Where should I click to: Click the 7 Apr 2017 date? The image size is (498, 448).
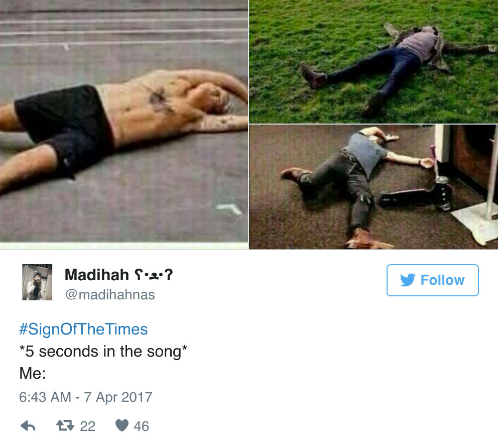118,397
